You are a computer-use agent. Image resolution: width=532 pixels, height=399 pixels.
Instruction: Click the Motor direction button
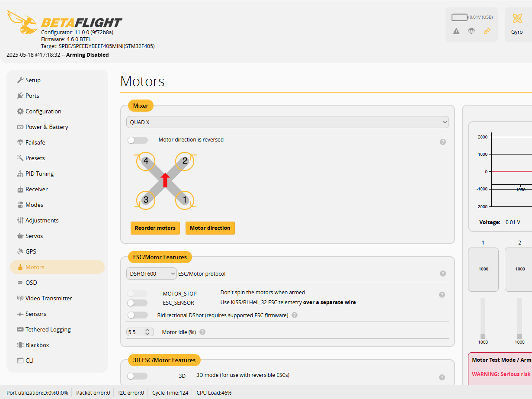(210, 228)
